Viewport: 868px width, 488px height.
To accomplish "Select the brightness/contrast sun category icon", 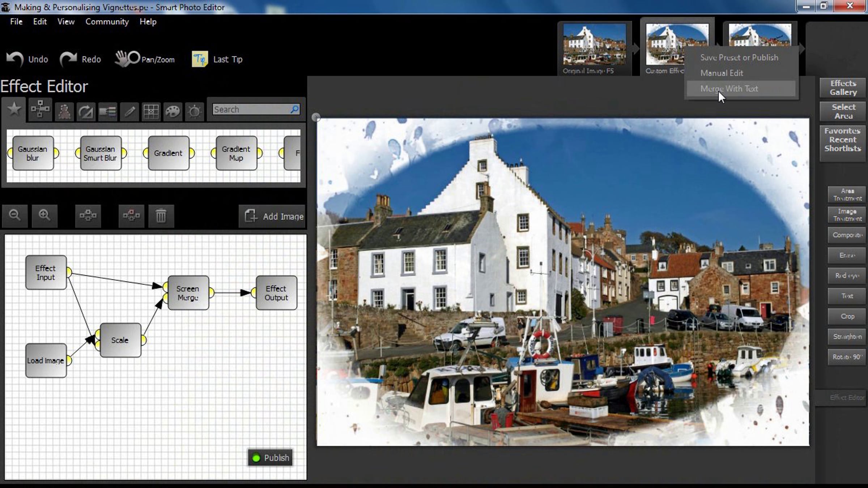I will [x=194, y=111].
